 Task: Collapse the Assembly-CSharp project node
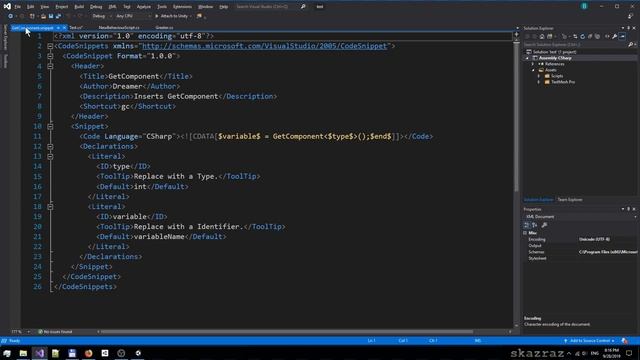pos(527,58)
